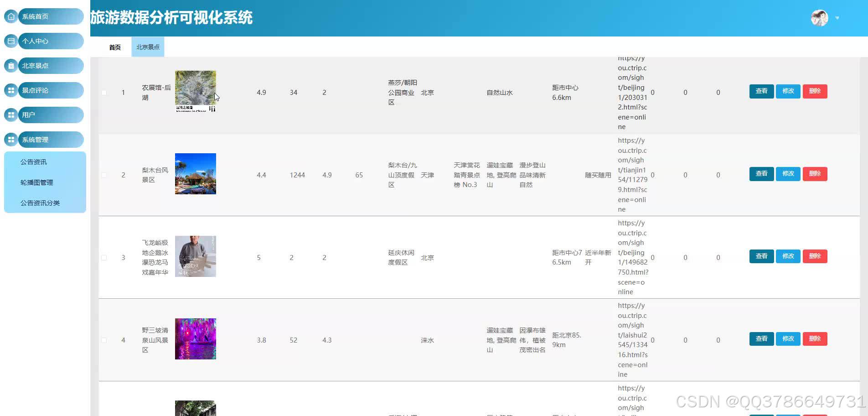Select the 系统管理 management icon
The height and width of the screenshot is (416, 868).
pyautogui.click(x=11, y=140)
